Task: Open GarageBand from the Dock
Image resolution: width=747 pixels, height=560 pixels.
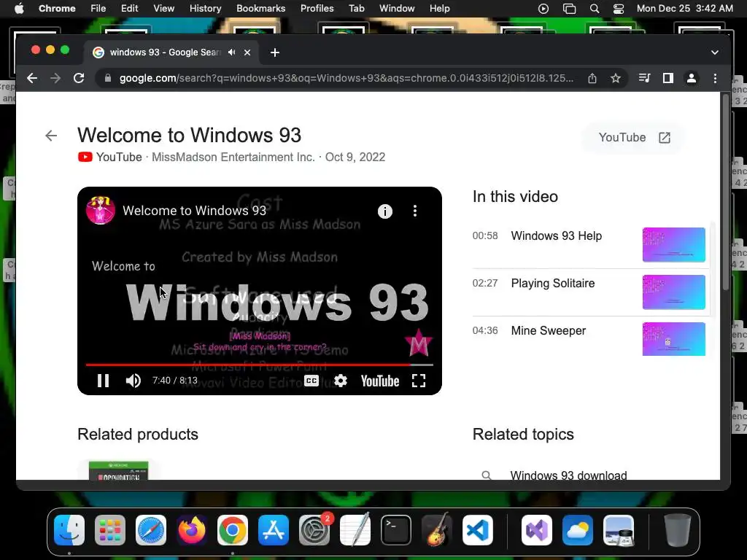Action: click(x=437, y=530)
